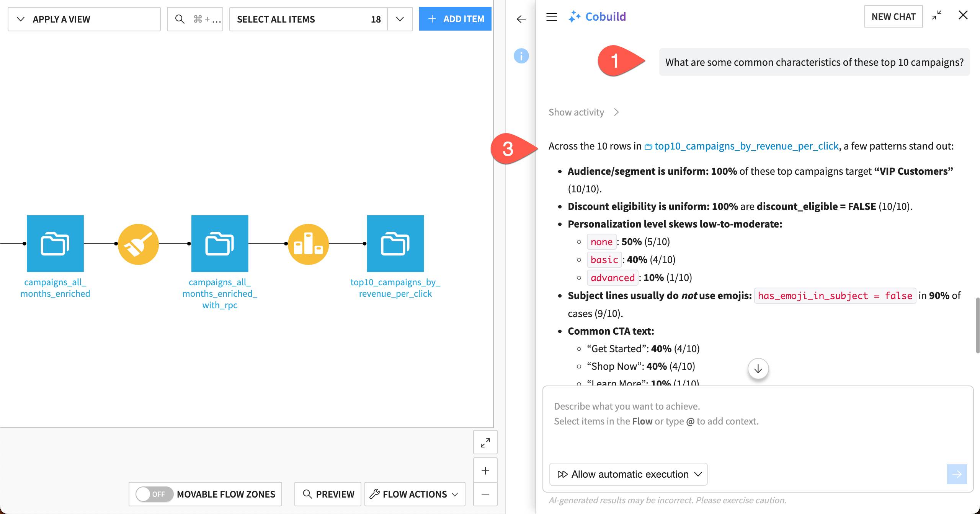Click the blue info circle icon
Screen dimensions: 980x514
click(521, 56)
